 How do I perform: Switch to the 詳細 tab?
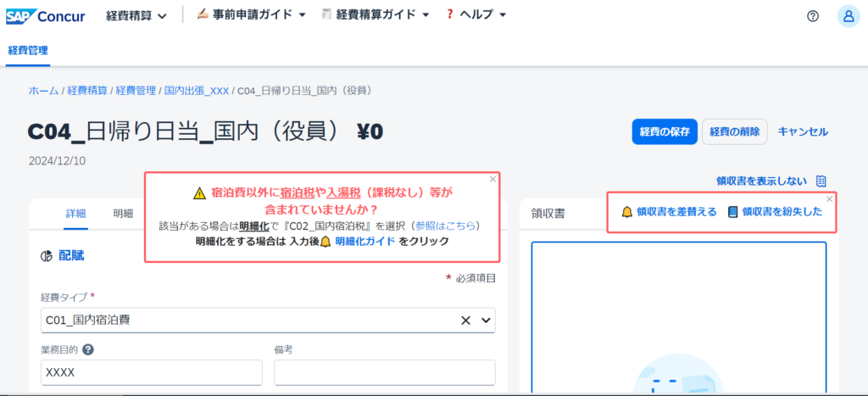pos(75,214)
